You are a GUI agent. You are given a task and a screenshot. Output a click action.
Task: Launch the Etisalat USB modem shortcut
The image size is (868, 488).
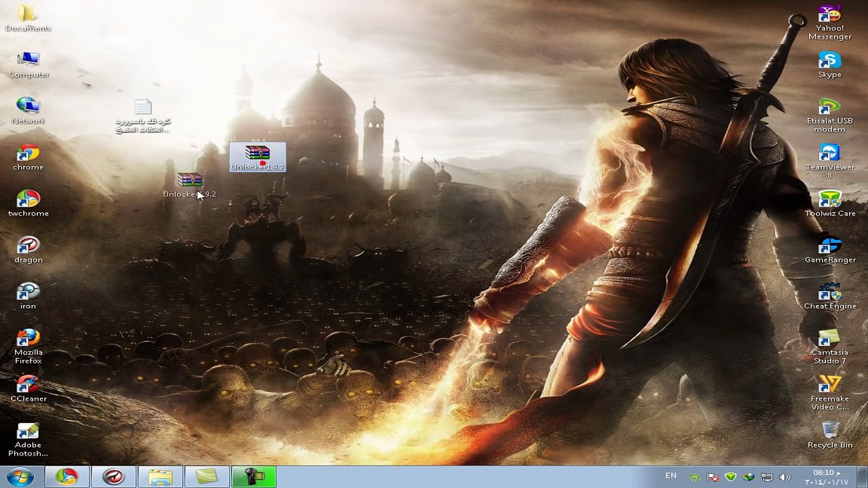830,116
